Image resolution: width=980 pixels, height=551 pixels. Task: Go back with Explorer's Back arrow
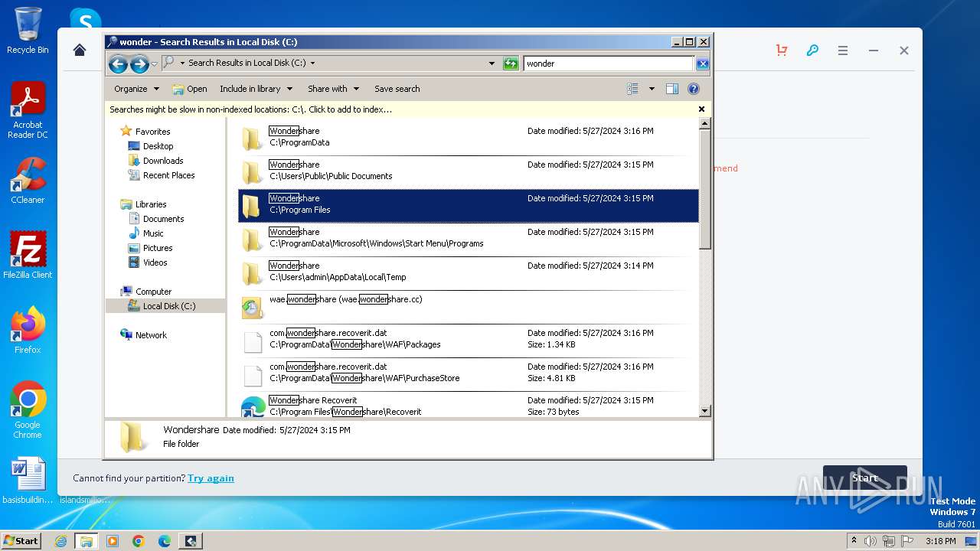point(118,64)
